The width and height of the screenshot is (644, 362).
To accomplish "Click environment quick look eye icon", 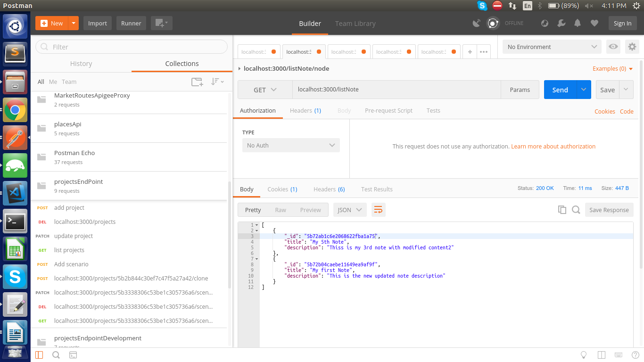I will (613, 47).
